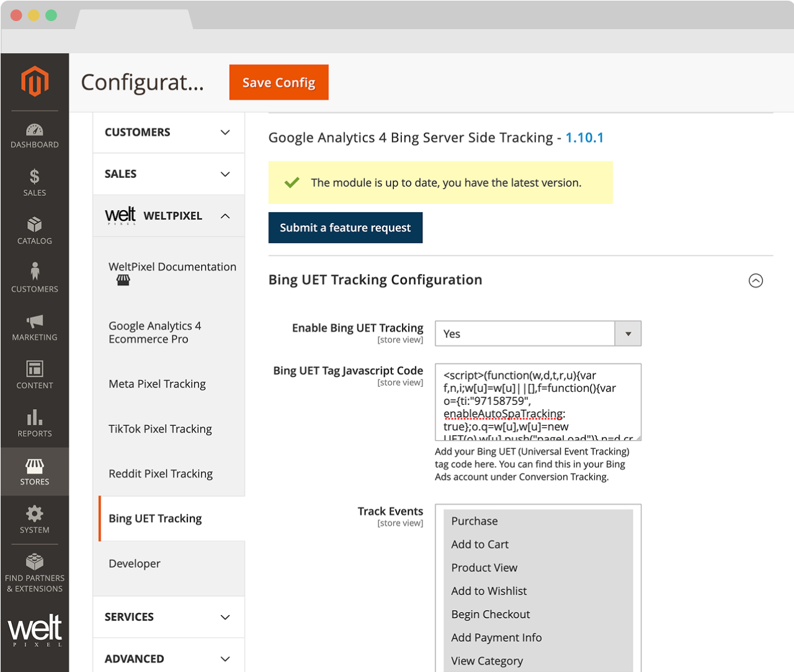This screenshot has height=672, width=794.
Task: Click Submit a feature request
Action: [x=345, y=228]
